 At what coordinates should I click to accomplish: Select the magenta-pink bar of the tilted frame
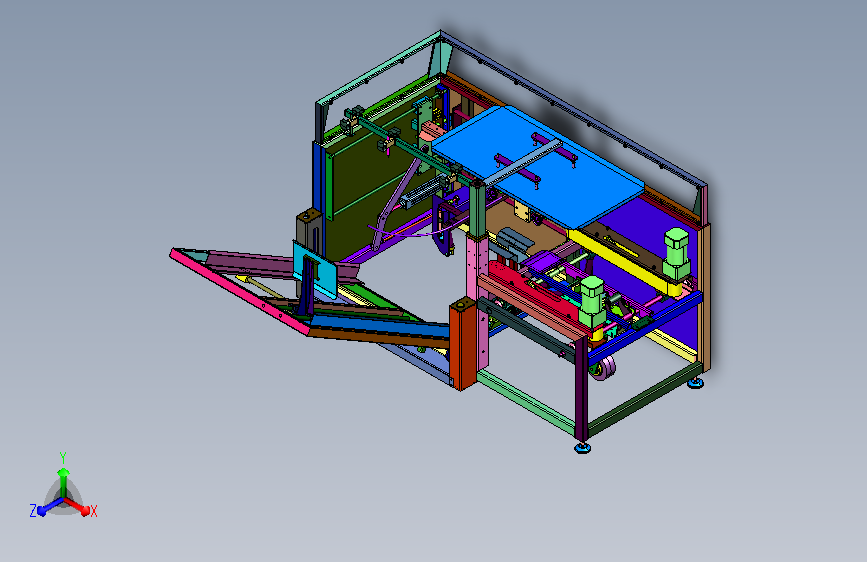[239, 292]
